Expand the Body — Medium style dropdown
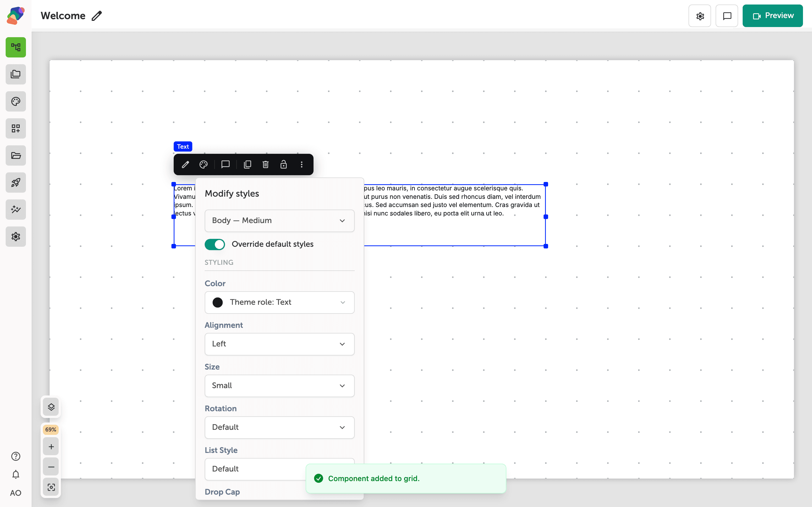 [279, 221]
